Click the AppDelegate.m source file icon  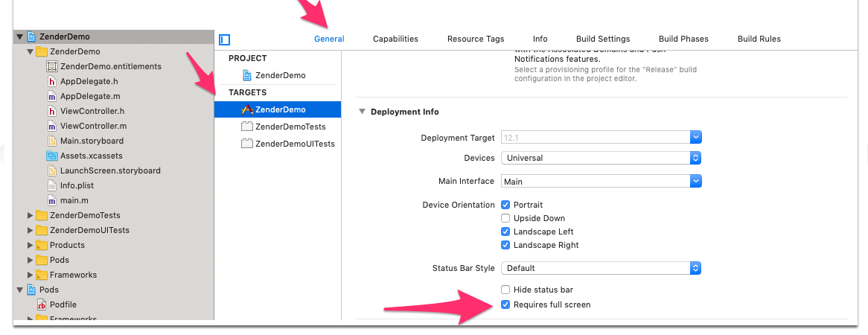pyautogui.click(x=52, y=96)
